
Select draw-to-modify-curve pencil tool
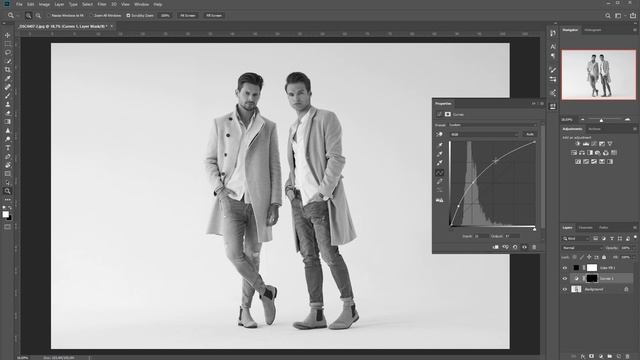click(x=440, y=182)
